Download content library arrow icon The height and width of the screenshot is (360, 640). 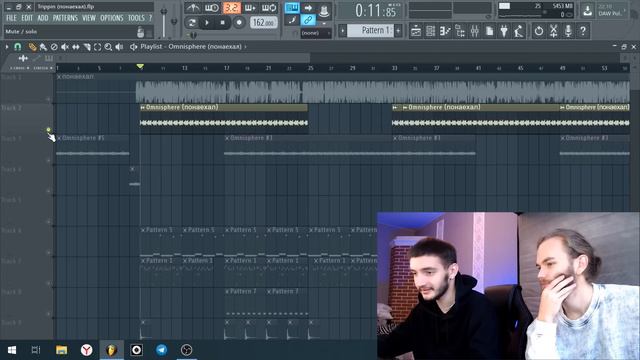[587, 11]
